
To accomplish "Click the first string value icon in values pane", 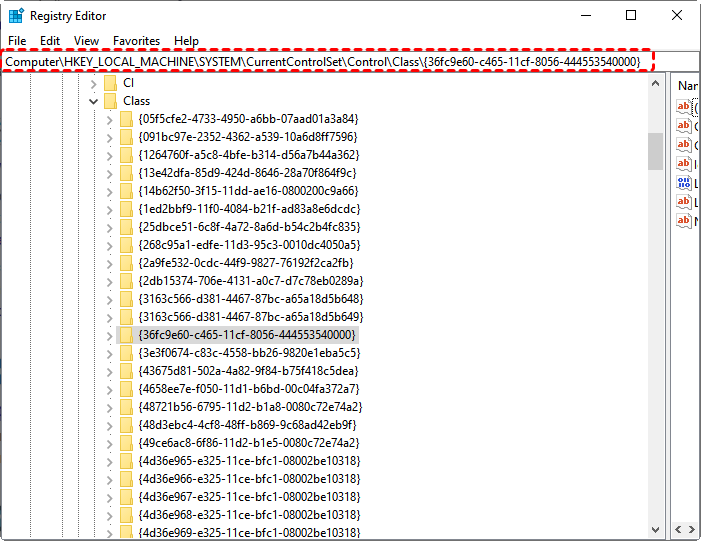I will click(684, 107).
